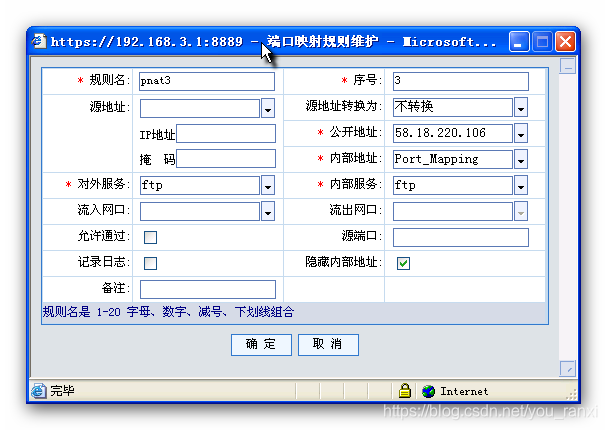Enable the 允许通过 checkbox
607x430 pixels.
[150, 237]
